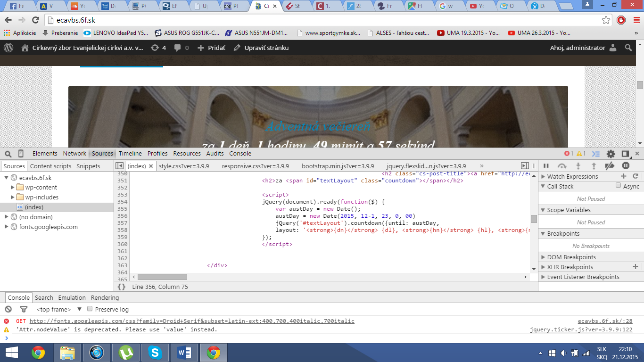Viewport: 644px width, 362px height.
Task: Open DevTools settings gear
Action: pyautogui.click(x=611, y=154)
